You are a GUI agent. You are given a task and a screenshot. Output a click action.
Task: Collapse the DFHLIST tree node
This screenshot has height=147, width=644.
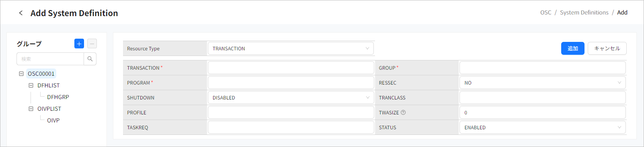pos(31,85)
